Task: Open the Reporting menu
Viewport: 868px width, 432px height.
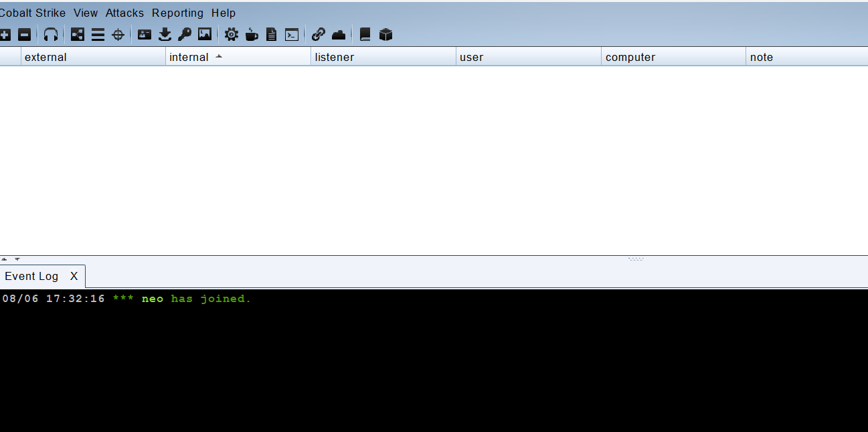Action: 177,13
